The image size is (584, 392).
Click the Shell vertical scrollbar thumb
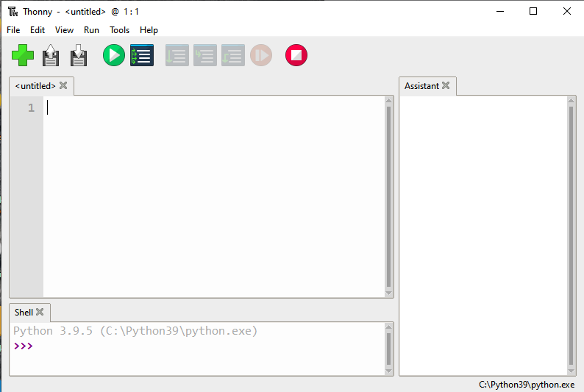388,349
